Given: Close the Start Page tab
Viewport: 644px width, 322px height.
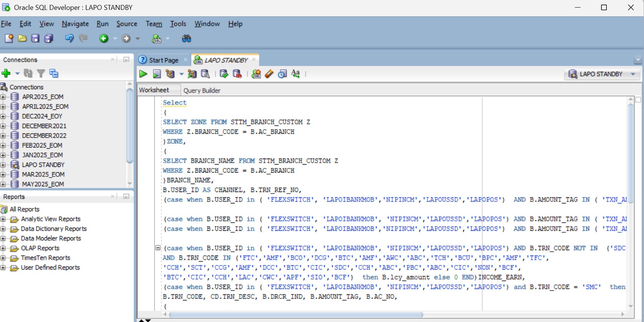Looking at the screenshot, I should (185, 59).
